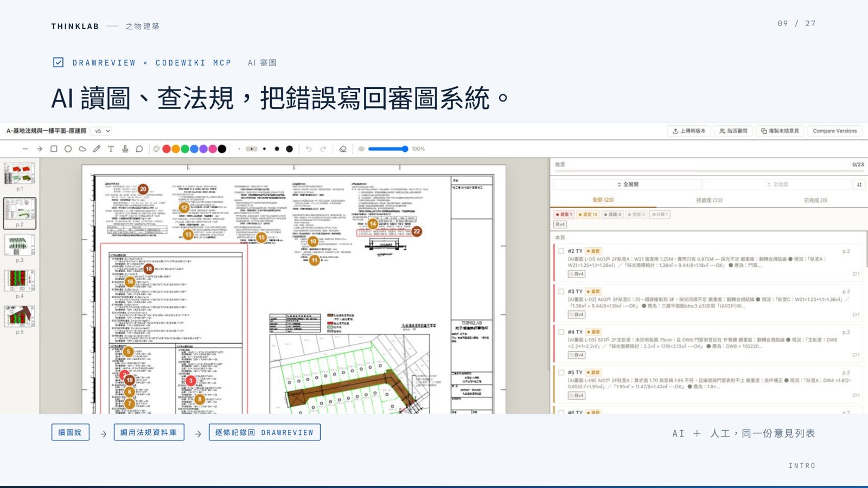The height and width of the screenshot is (488, 868).
Task: Select the text annotation tool
Action: [x=111, y=149]
